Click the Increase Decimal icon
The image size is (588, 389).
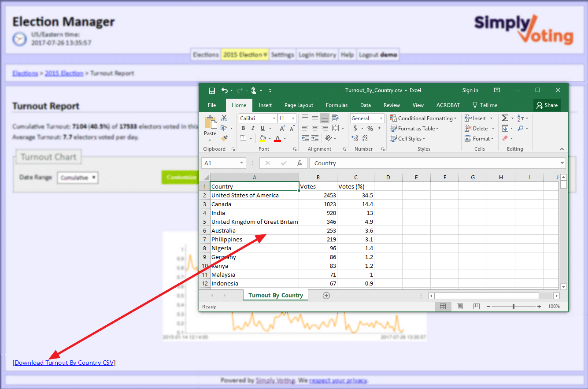tap(355, 138)
